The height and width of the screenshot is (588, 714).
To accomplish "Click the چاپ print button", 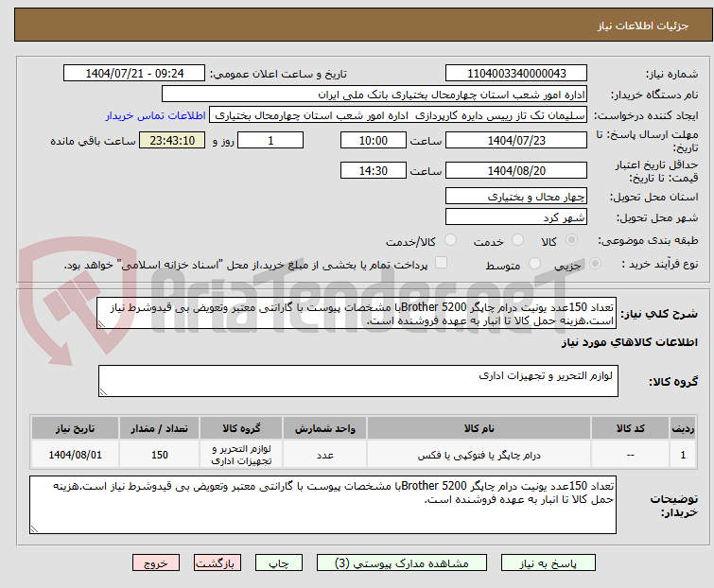I will tap(278, 563).
